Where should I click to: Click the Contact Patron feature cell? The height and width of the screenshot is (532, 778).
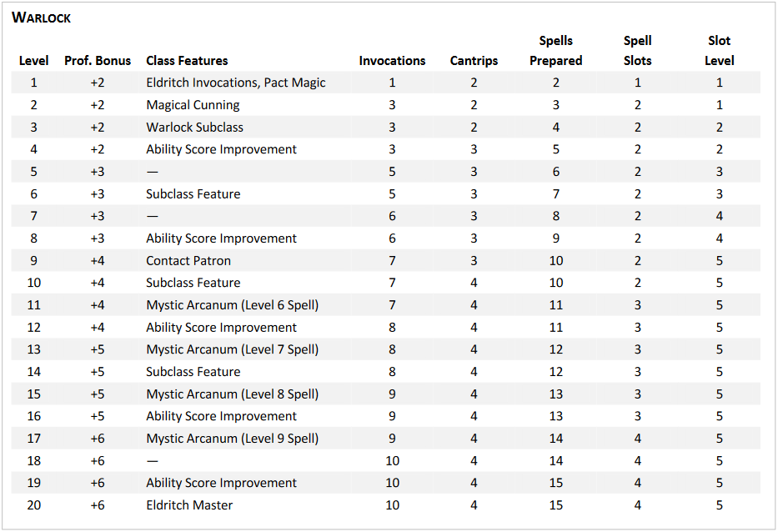point(188,261)
